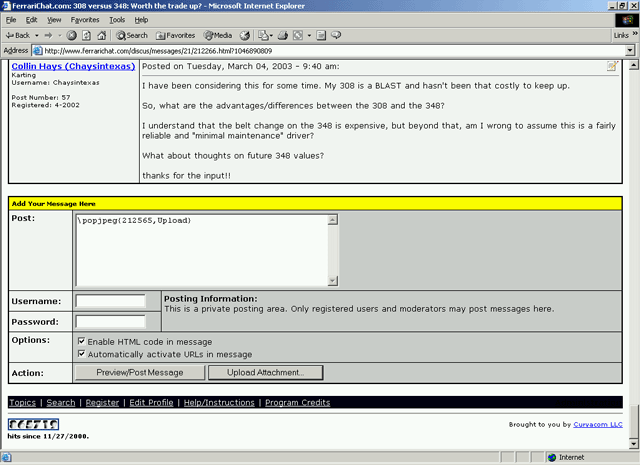
Task: Click the hit counter image
Action: click(33, 425)
